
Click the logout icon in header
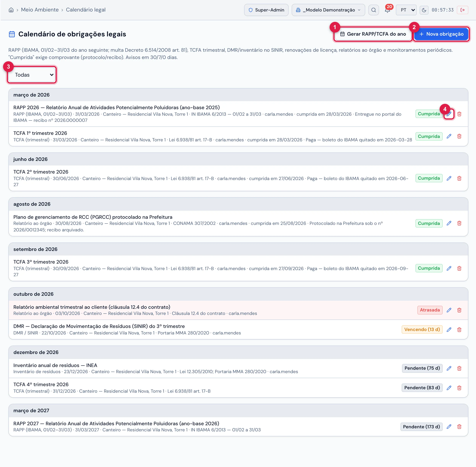(x=463, y=10)
